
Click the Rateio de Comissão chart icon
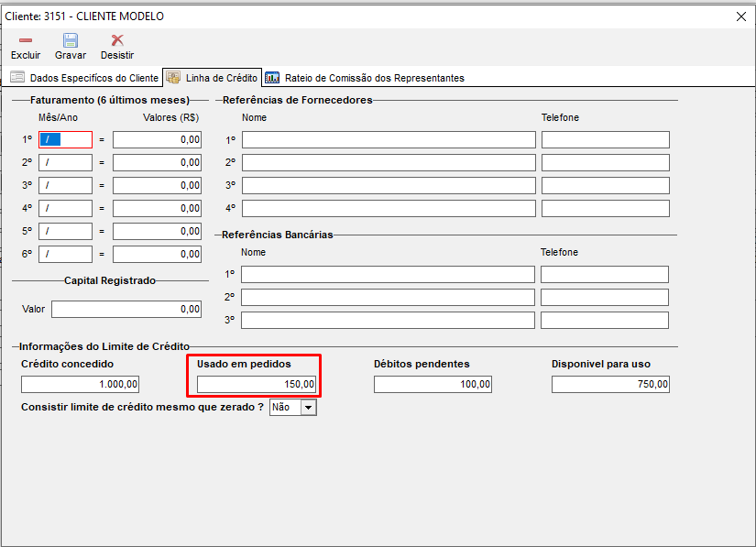(x=272, y=78)
